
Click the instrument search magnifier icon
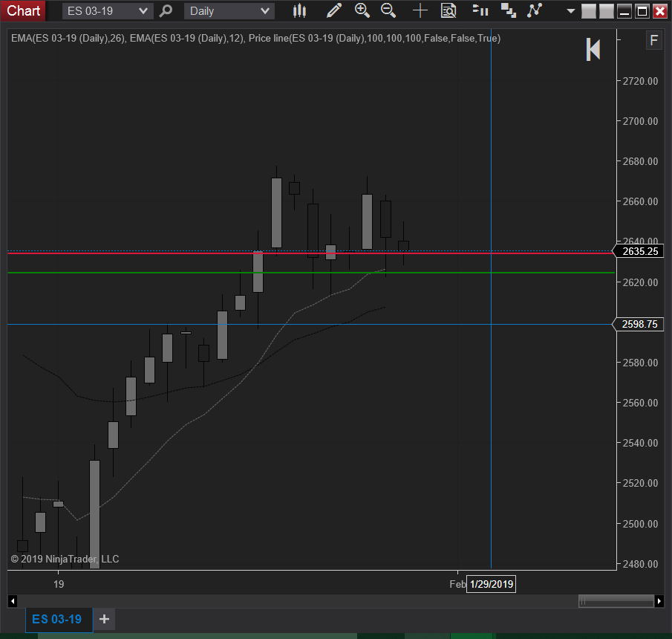point(166,10)
